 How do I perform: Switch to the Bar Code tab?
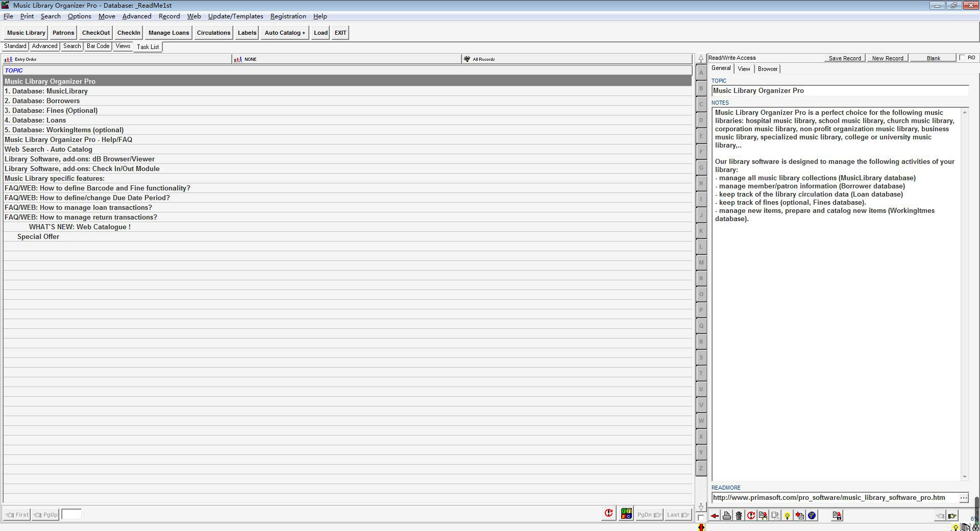[x=98, y=46]
